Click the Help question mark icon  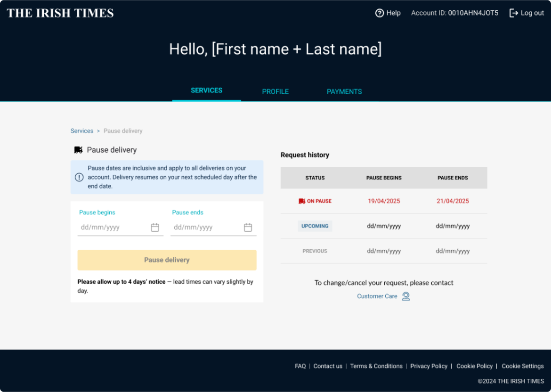tap(380, 13)
